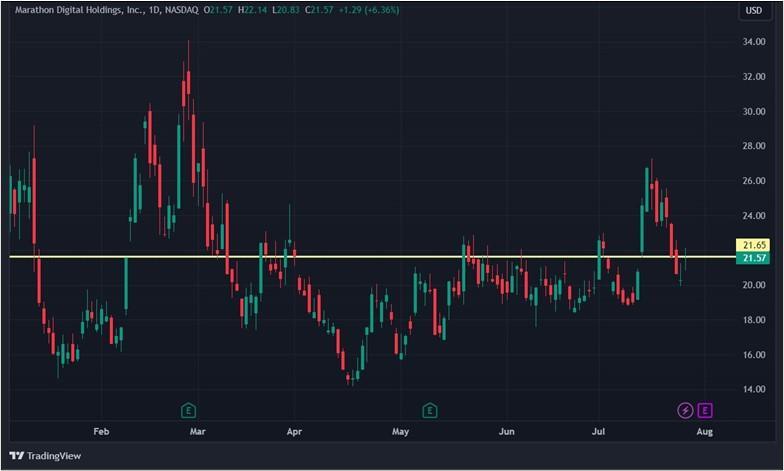Select the 21.65 yellow price label
Screen dimensions: 784x471
[753, 245]
